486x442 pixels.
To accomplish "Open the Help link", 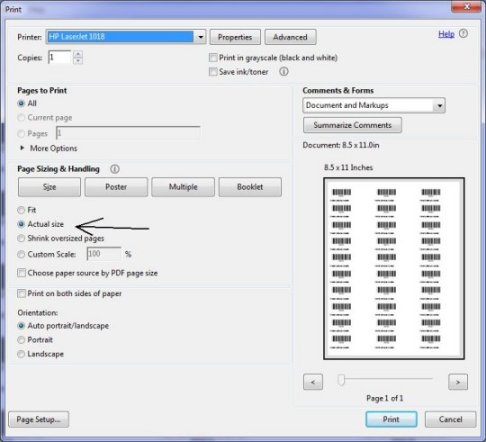I will [x=446, y=34].
